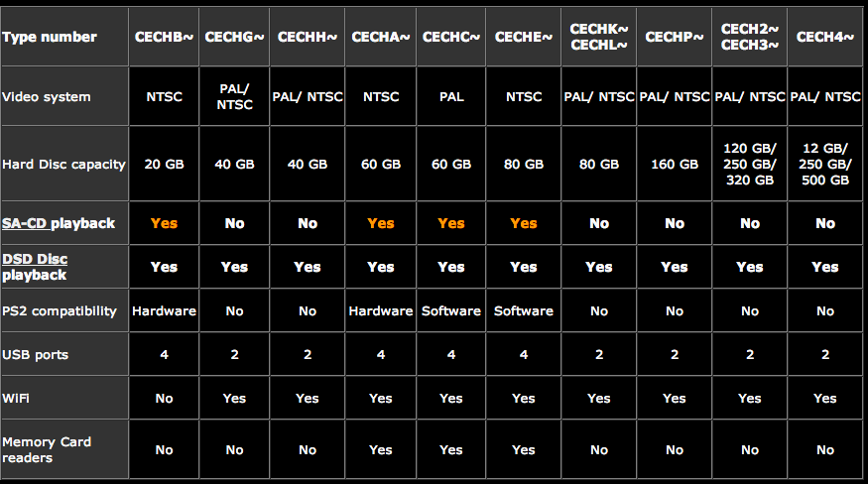The height and width of the screenshot is (484, 868).
Task: Select the DSD Disc 'Yes' cell for CECHK~ CECHL~
Action: 599,267
